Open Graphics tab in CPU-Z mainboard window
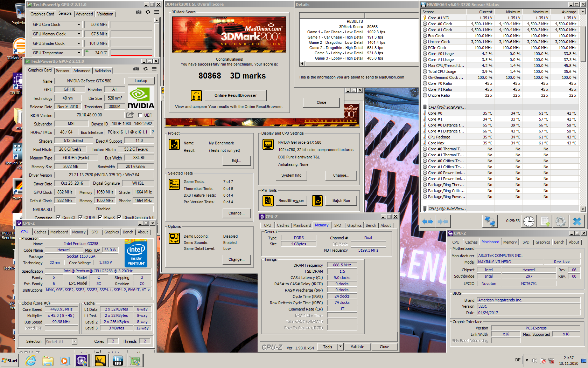The height and width of the screenshot is (368, 588). coord(542,242)
